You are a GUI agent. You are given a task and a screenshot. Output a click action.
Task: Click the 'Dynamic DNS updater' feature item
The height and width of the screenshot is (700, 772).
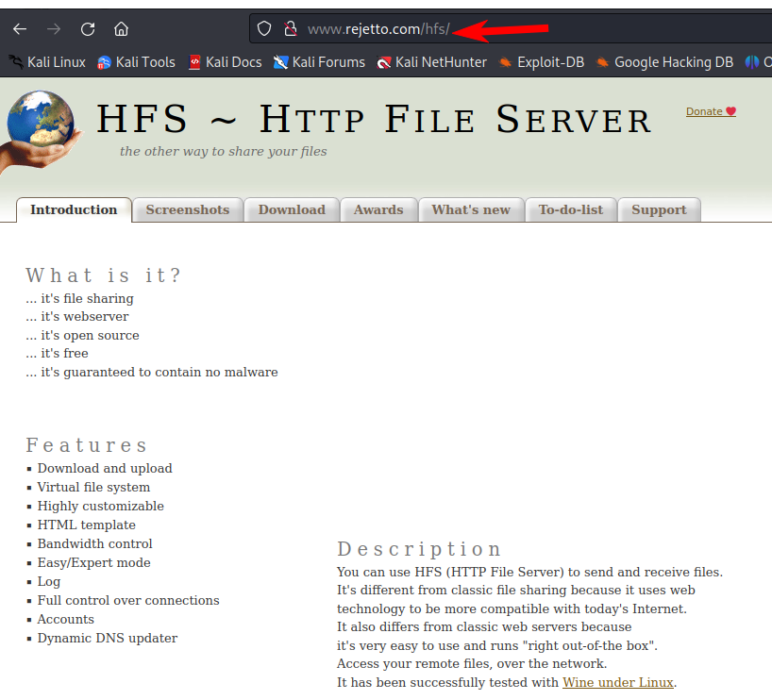coord(108,638)
